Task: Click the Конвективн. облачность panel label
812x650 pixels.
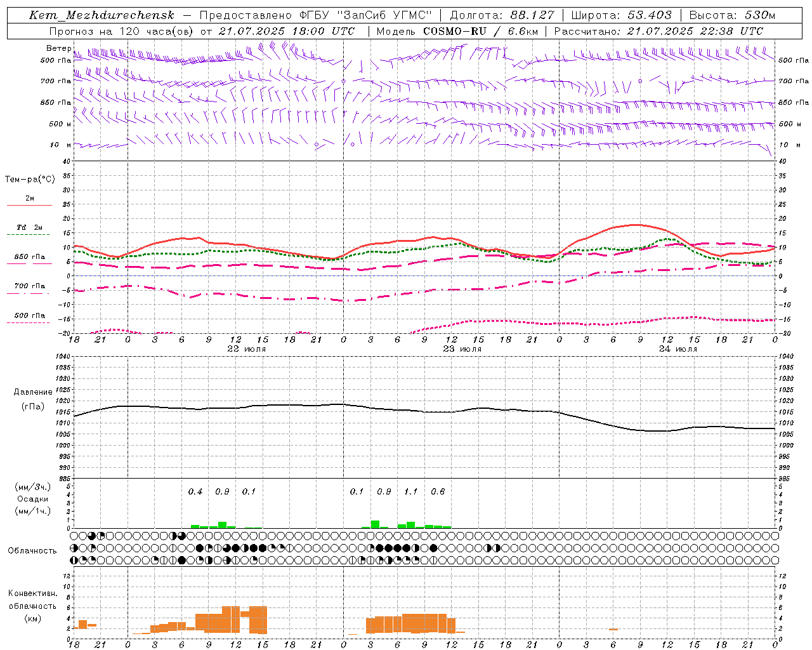Action: (x=32, y=600)
